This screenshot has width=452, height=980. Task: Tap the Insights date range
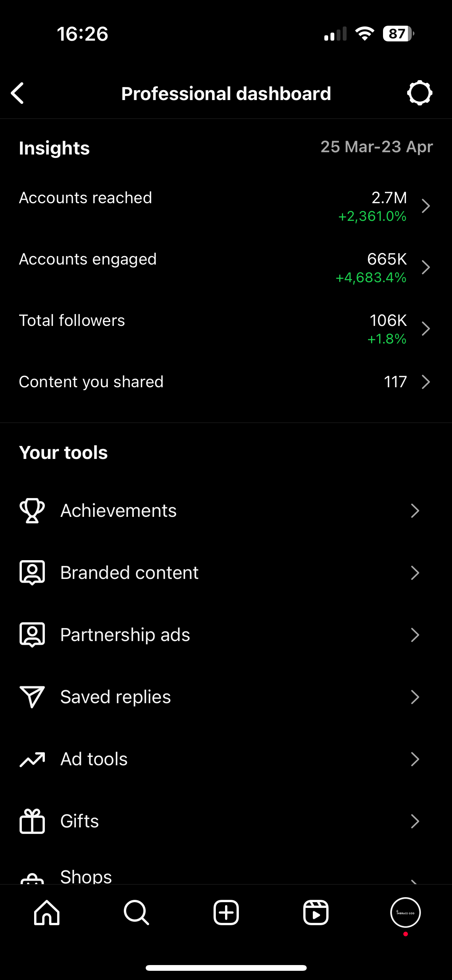pyautogui.click(x=376, y=147)
